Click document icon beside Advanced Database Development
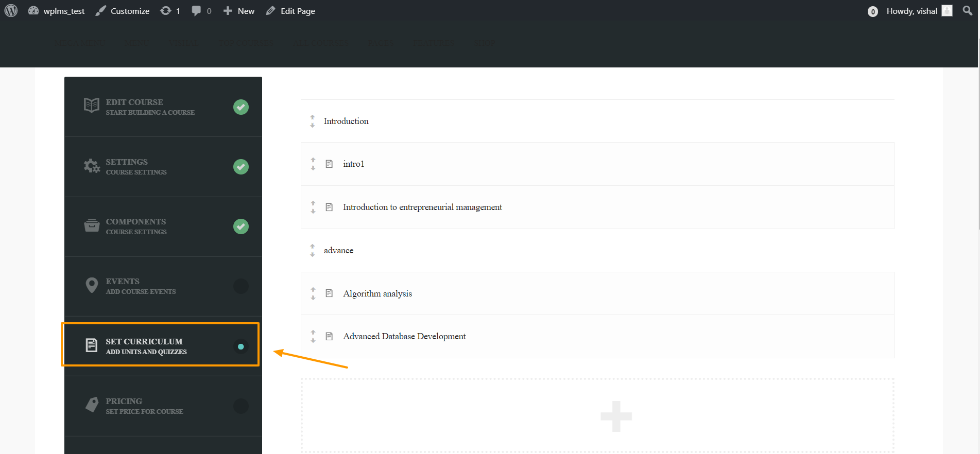980x454 pixels. (x=329, y=336)
